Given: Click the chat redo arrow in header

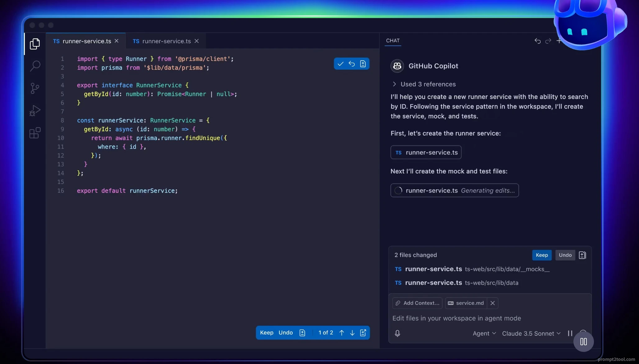Looking at the screenshot, I should point(548,41).
